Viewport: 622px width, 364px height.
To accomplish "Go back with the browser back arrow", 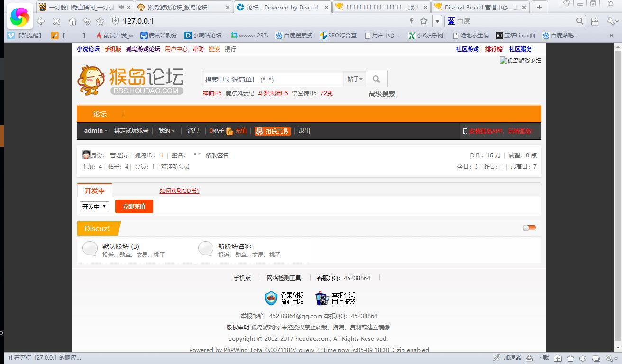I will (41, 21).
